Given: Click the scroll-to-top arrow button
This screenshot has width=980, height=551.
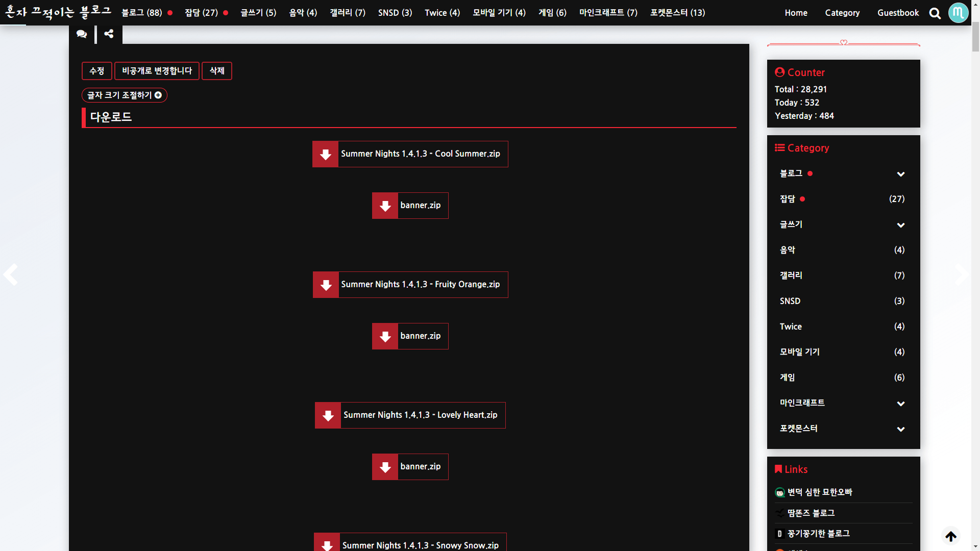Looking at the screenshot, I should (950, 536).
